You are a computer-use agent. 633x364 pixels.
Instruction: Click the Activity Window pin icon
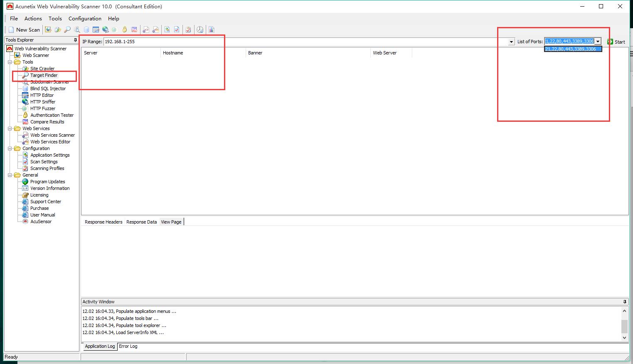tap(625, 302)
